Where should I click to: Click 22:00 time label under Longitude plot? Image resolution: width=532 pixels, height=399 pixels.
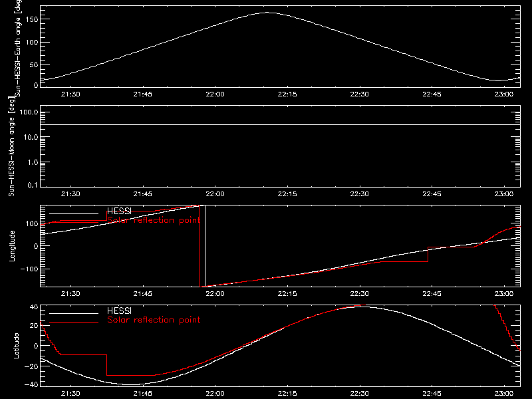pyautogui.click(x=215, y=294)
